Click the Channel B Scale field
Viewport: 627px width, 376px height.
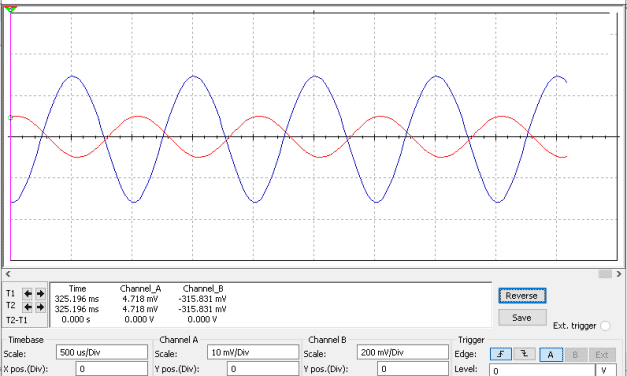(x=403, y=352)
